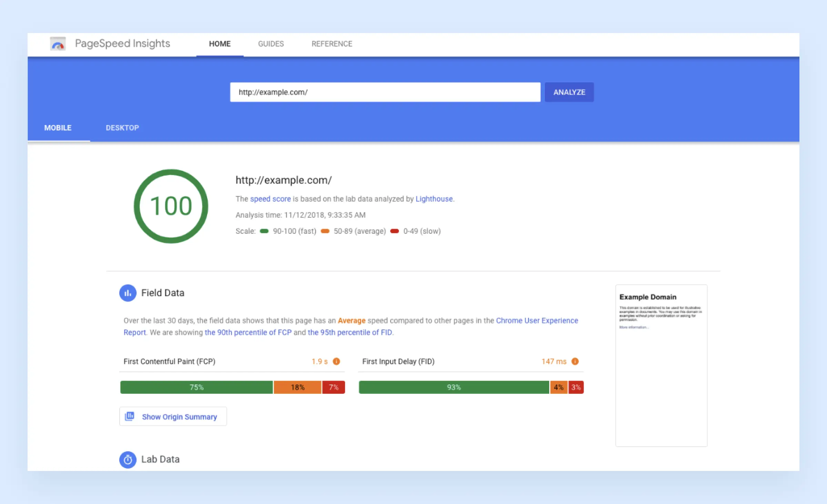Focus the URL input field
Screen dimensions: 827x504
[x=385, y=92]
